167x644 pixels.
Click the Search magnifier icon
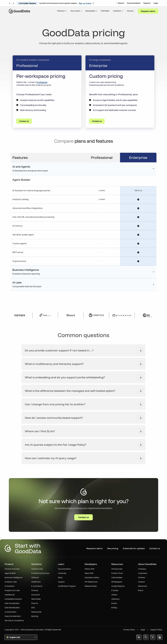tap(116, 3)
